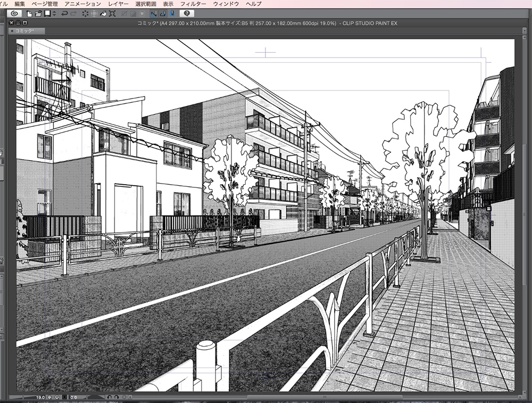This screenshot has height=403, width=532.
Task: Toggle snap to ruler
Action: [x=153, y=14]
